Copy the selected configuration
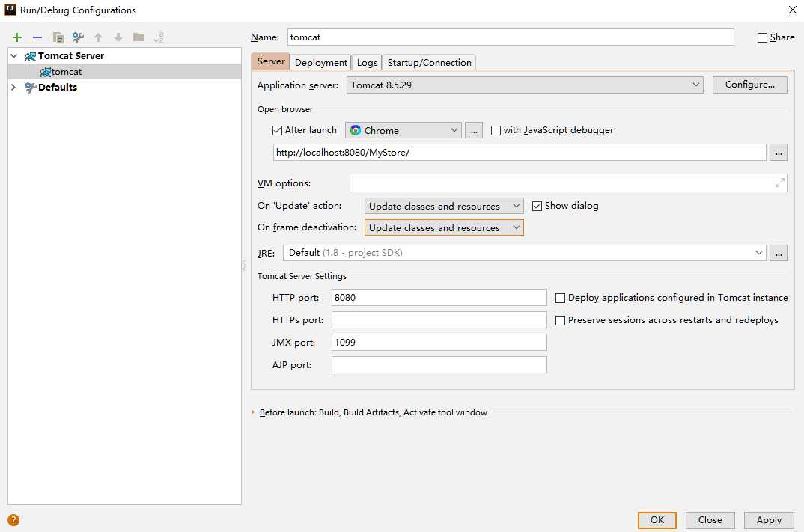This screenshot has height=532, width=804. (58, 37)
